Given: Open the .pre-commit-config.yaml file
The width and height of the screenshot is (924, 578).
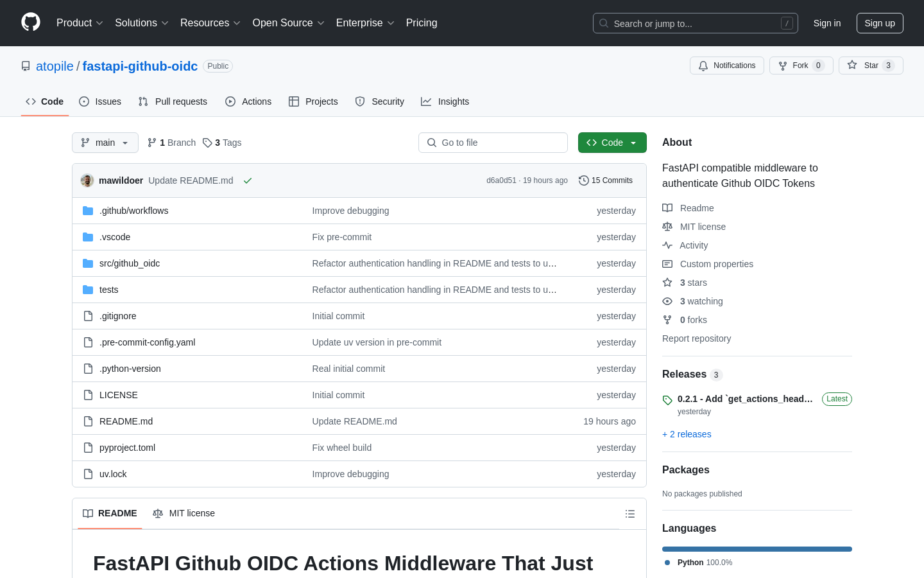Looking at the screenshot, I should 147,342.
